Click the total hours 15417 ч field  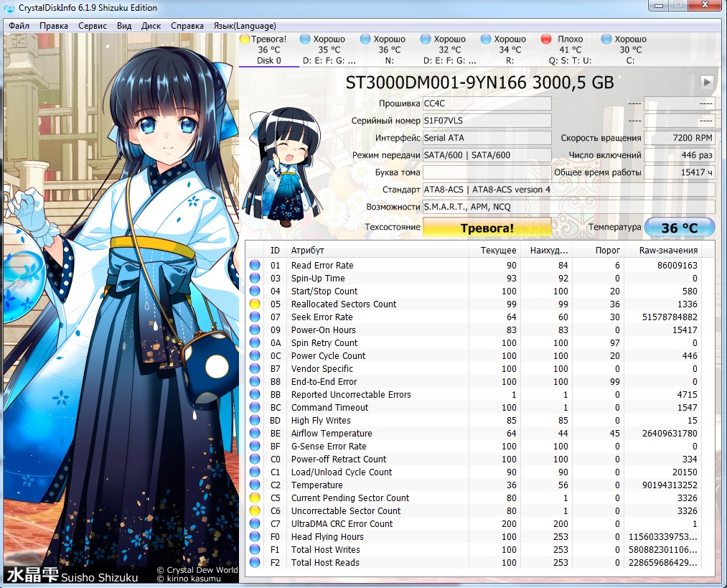click(x=680, y=172)
